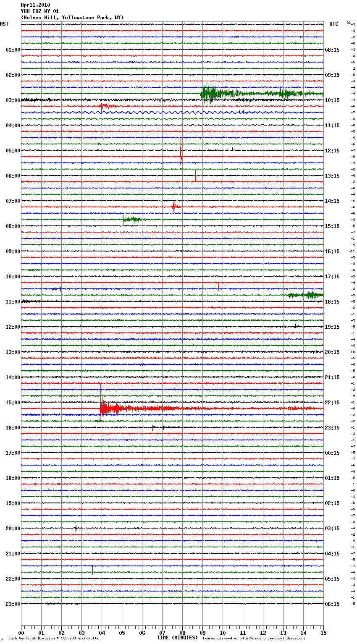This screenshot has width=357, height=644.
Task: Click the date text Apr11,2010
Action: [x=35, y=5]
